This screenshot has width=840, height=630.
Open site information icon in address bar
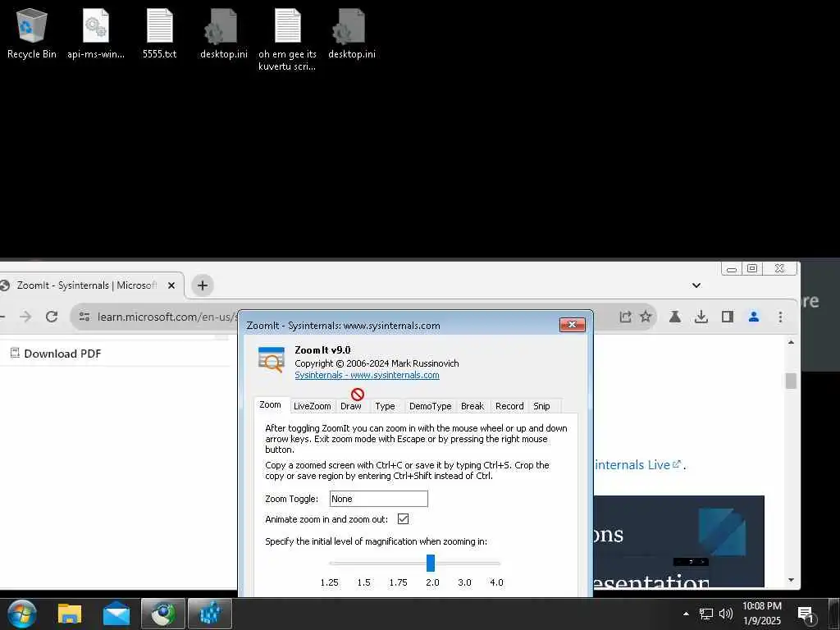[84, 317]
